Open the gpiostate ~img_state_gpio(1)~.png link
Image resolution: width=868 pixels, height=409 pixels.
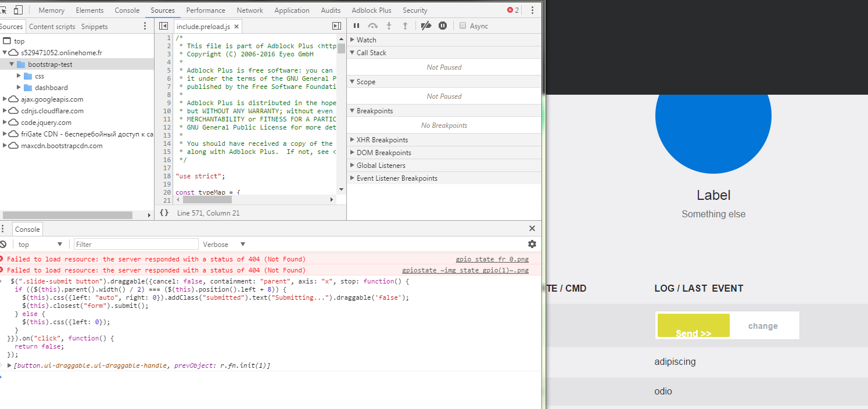pos(465,270)
